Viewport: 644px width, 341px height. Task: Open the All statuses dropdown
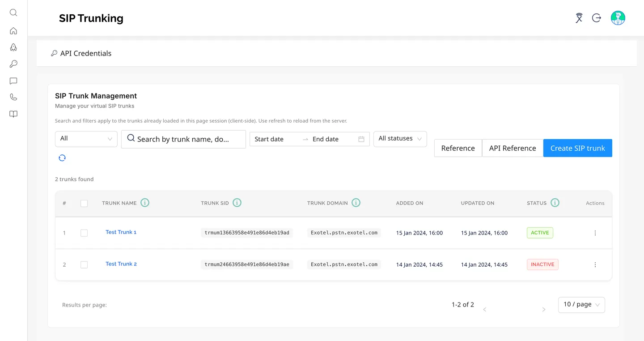(x=400, y=139)
